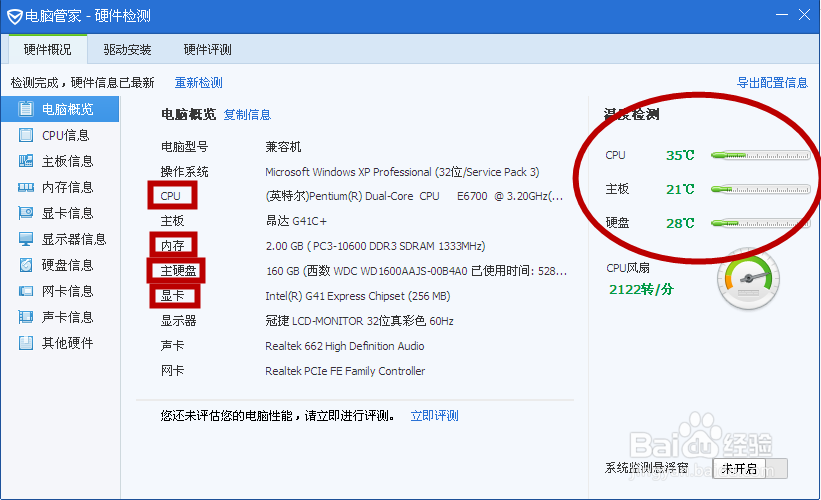Click the CPU temperature bar
Viewport: 821px width, 500px height.
click(760, 155)
